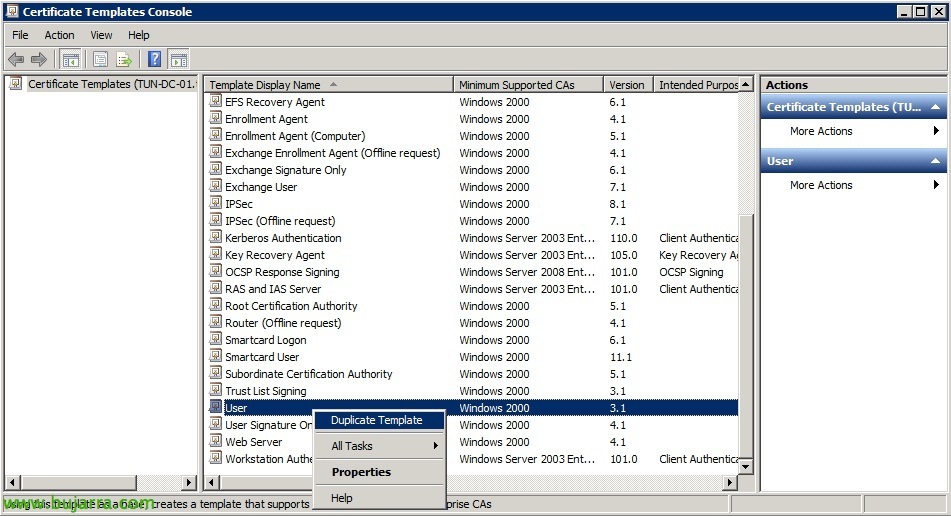The image size is (951, 516).
Task: Expand the All Tasks submenu
Action: tap(379, 446)
